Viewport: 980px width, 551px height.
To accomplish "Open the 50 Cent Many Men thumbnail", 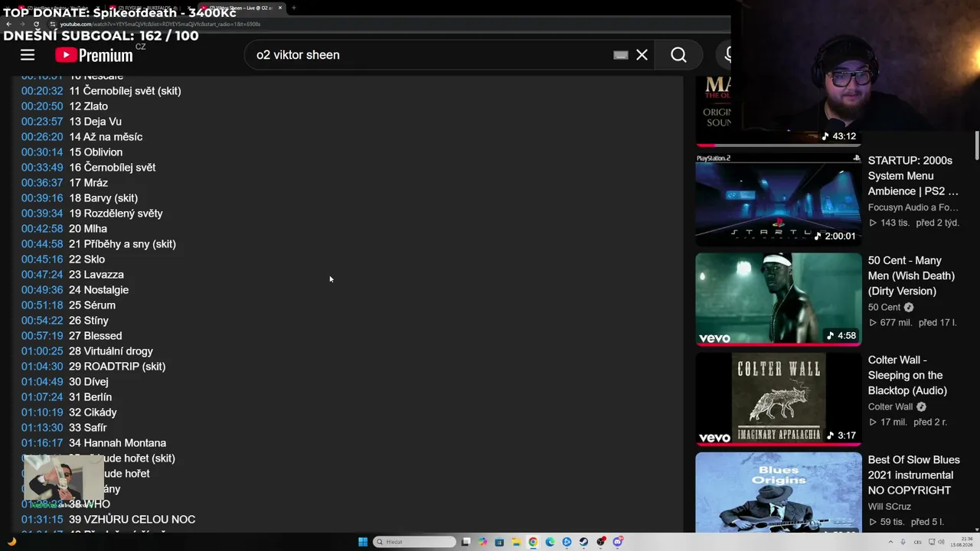I will coord(778,299).
